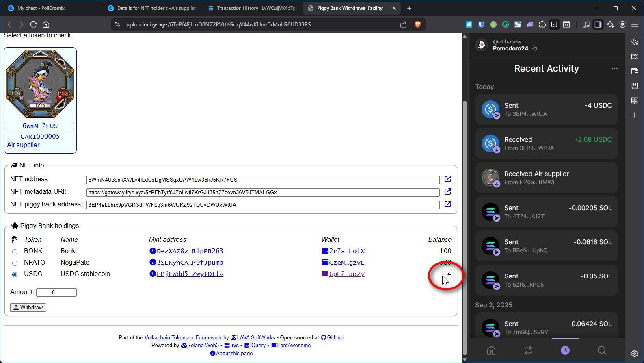Screen dimensions: 644x363
Task: Click the NFT address text field
Action: [263, 180]
